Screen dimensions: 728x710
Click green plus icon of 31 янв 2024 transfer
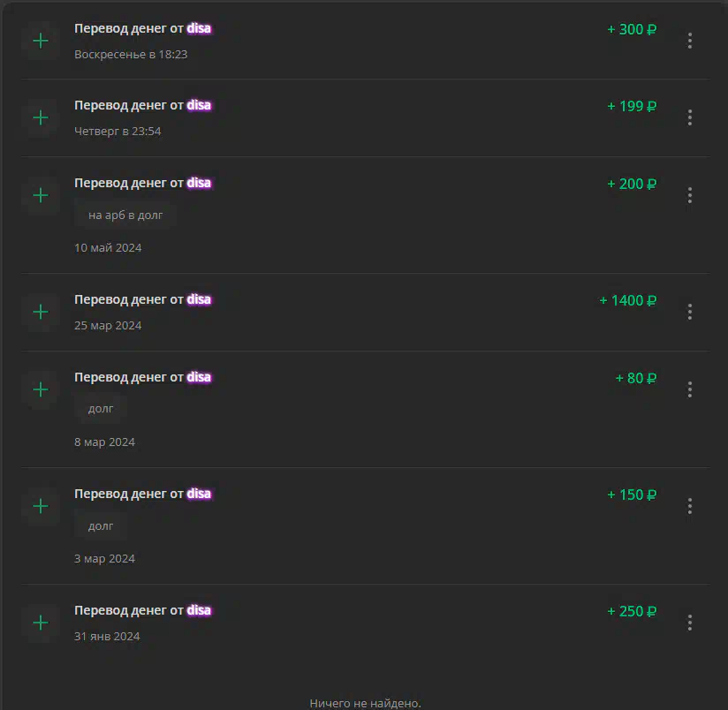[41, 623]
